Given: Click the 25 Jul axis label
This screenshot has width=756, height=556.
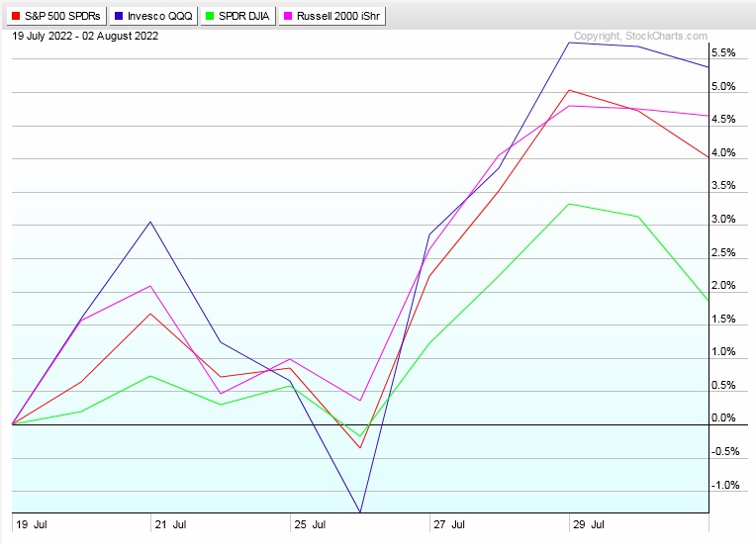Looking at the screenshot, I should 310,524.
